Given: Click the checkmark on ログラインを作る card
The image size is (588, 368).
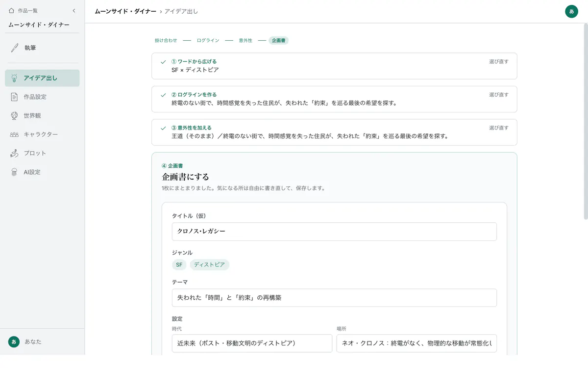Looking at the screenshot, I should click(163, 95).
